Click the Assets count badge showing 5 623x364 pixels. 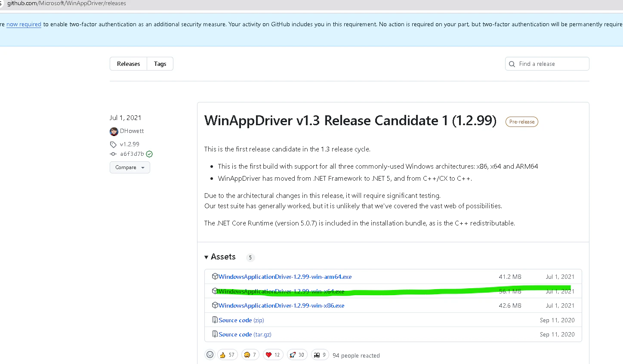250,258
